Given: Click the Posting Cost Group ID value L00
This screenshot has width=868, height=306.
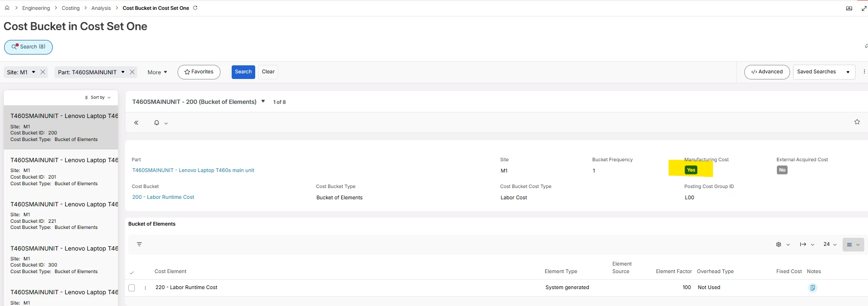Looking at the screenshot, I should point(689,197).
